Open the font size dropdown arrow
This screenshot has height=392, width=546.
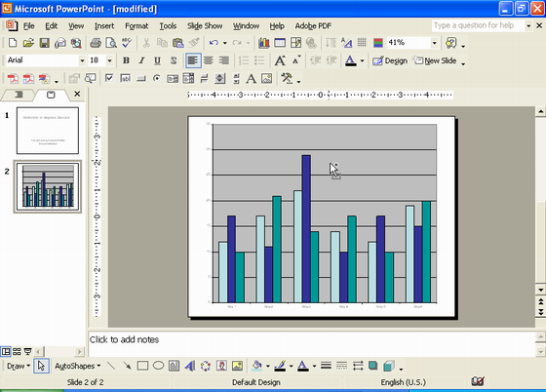(x=109, y=60)
